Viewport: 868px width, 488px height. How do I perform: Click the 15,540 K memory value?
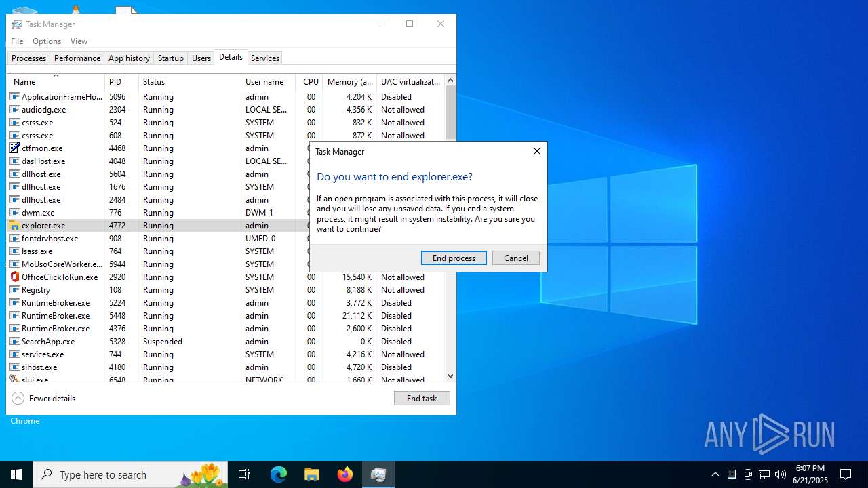pos(357,277)
